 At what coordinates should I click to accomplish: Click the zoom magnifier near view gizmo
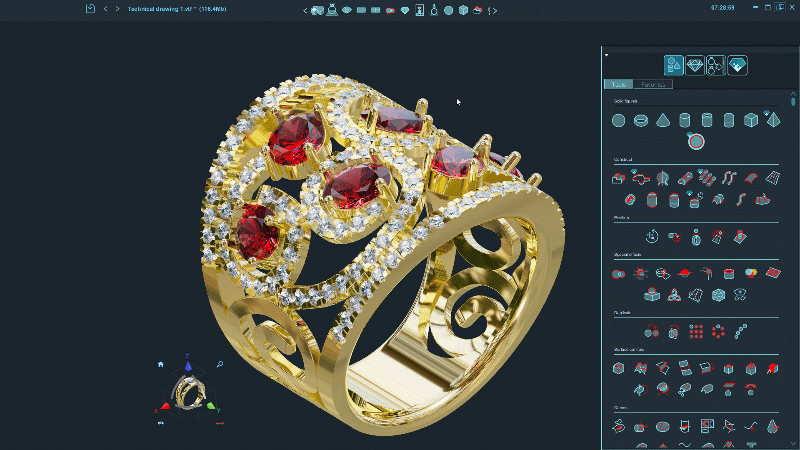click(219, 365)
